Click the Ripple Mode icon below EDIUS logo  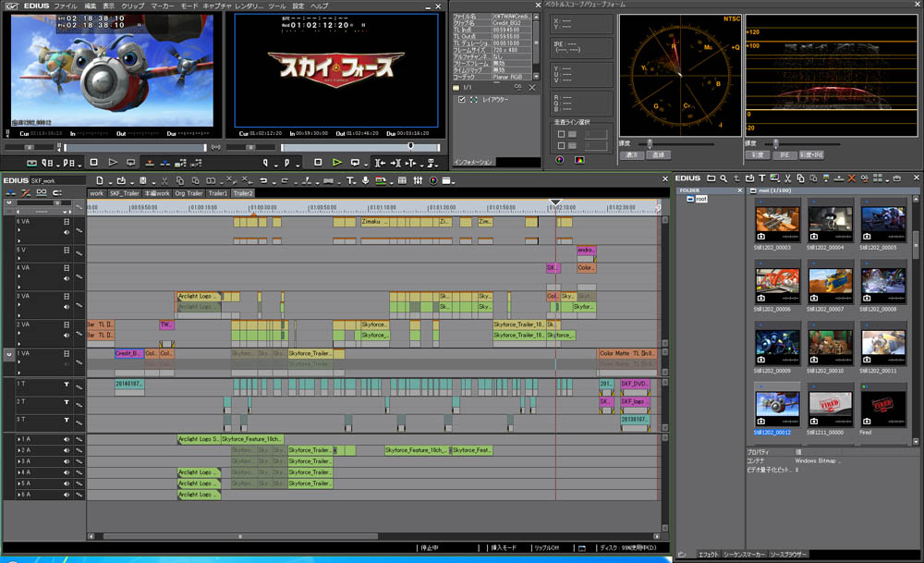click(x=26, y=193)
